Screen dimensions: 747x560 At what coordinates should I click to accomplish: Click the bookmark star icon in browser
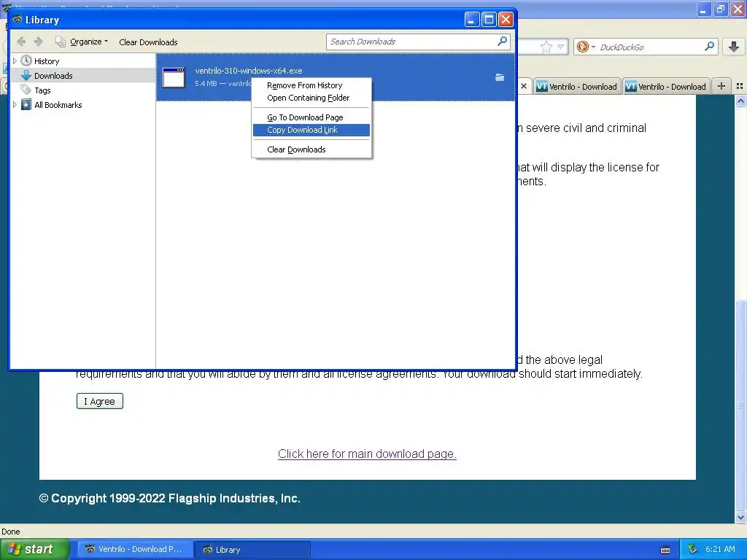[546, 47]
